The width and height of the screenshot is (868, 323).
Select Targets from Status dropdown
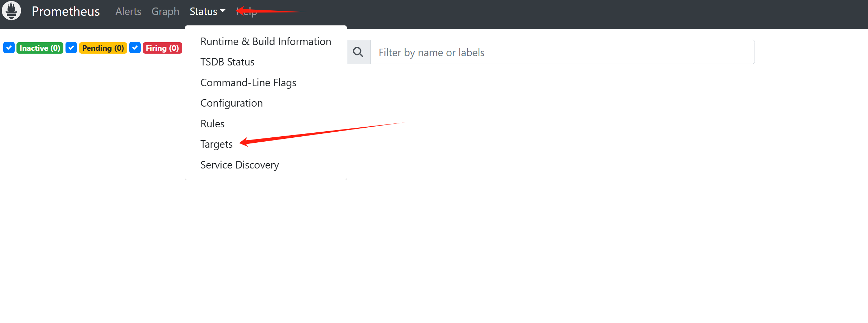[x=216, y=144]
